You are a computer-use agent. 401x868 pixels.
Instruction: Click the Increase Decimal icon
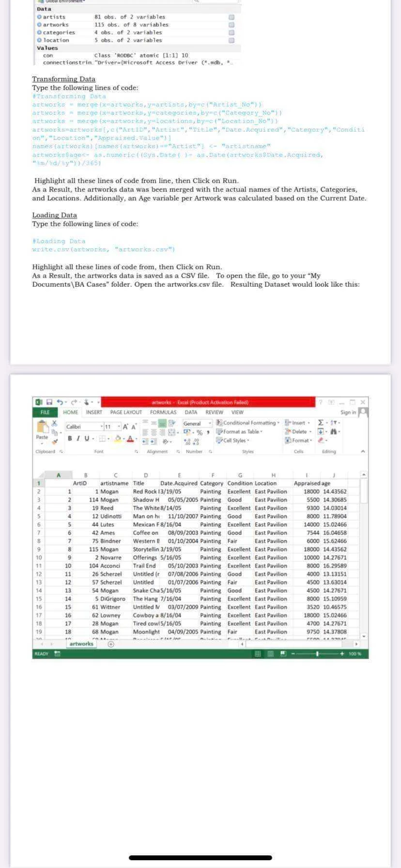(186, 441)
